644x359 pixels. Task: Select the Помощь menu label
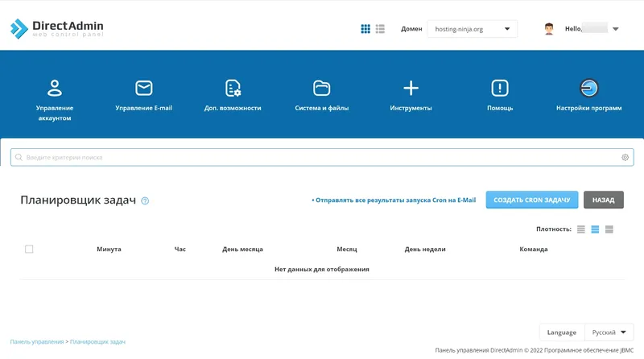pos(500,108)
